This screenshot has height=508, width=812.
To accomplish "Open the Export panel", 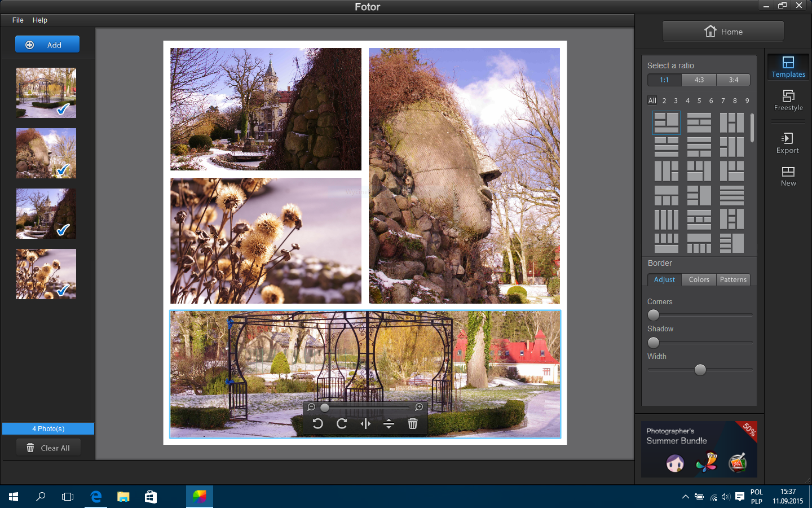I will pyautogui.click(x=788, y=143).
